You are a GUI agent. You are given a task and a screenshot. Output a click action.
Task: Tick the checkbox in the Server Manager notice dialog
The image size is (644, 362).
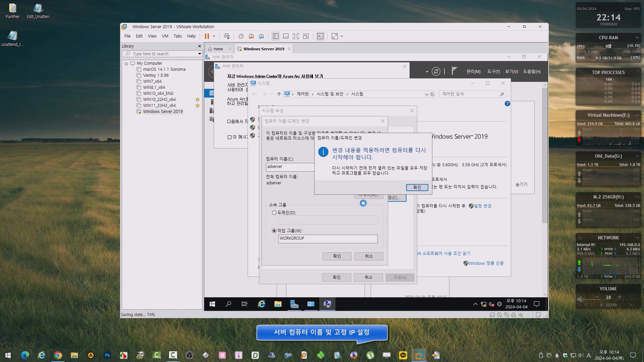pyautogui.click(x=229, y=137)
